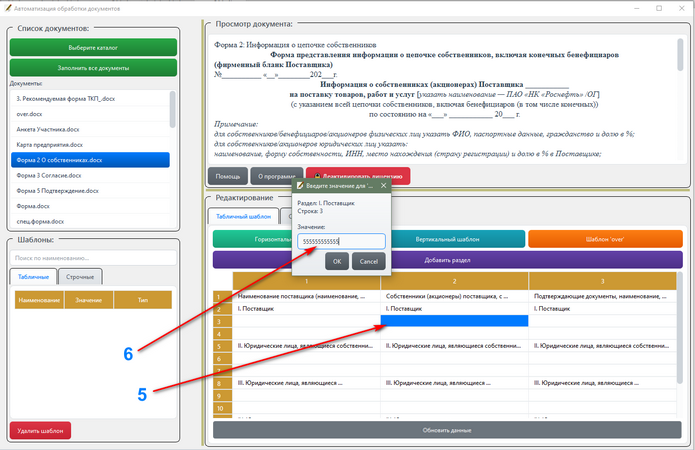
Task: Click Добавить раздел button
Action: [448, 260]
